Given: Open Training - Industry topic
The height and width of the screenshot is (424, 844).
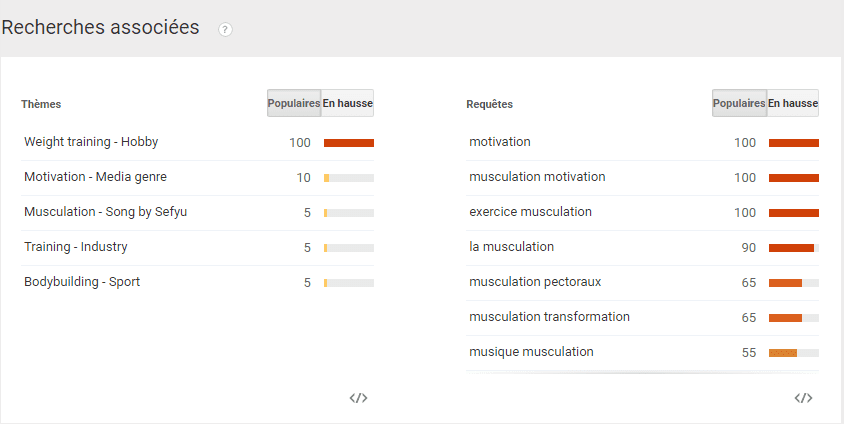Looking at the screenshot, I should (x=76, y=247).
